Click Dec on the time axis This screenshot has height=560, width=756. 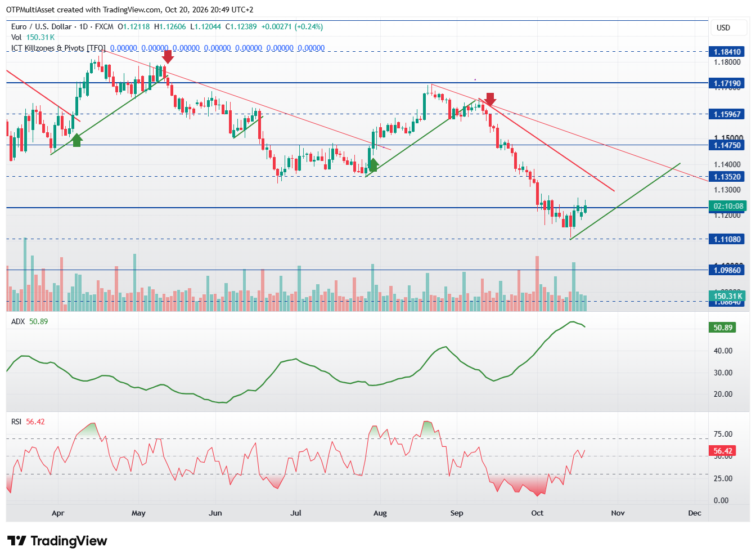pyautogui.click(x=695, y=513)
